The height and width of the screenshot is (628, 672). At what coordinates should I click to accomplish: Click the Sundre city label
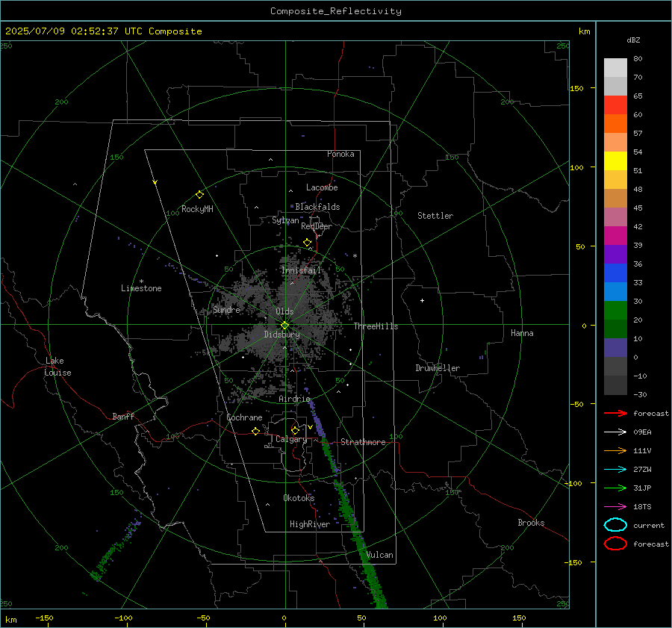click(x=226, y=309)
